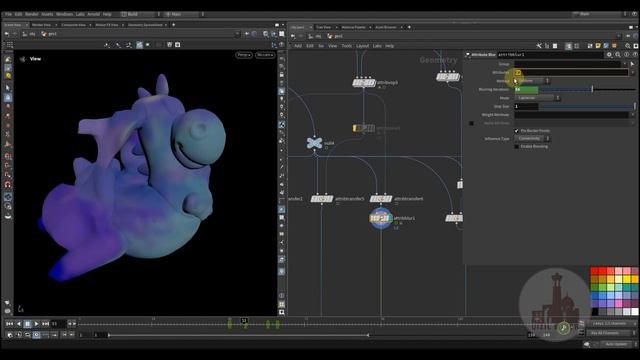Open the Influence Type Connectivity dropdown
This screenshot has width=640, height=360.
click(x=532, y=139)
